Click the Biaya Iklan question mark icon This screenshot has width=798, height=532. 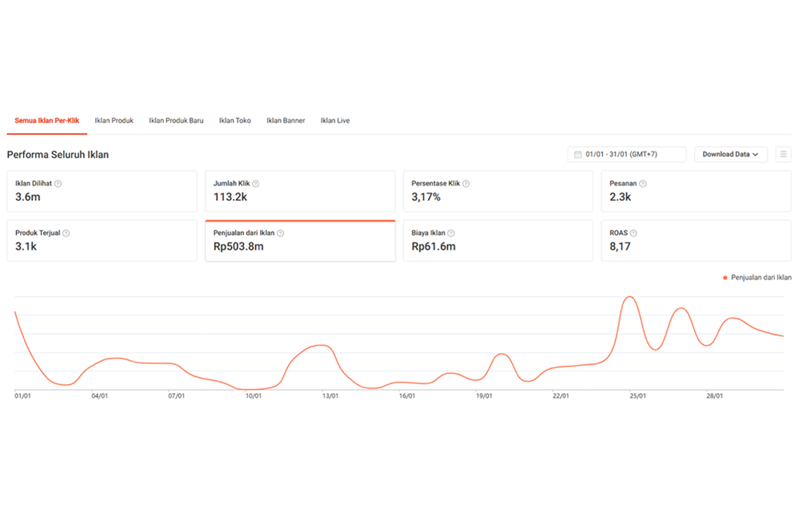point(452,233)
